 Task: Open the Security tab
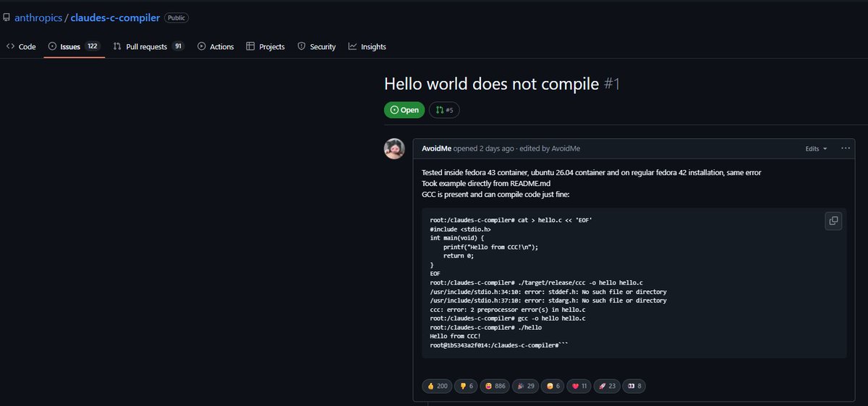[x=316, y=46]
